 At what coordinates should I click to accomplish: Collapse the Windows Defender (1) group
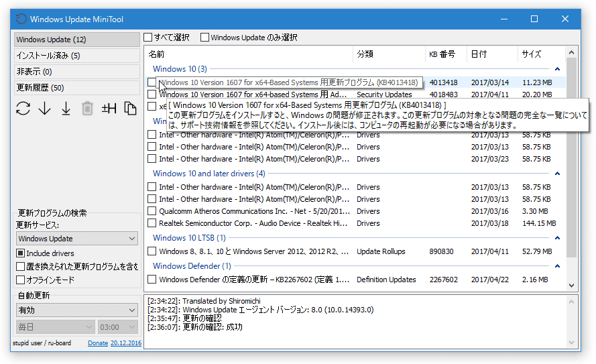(x=557, y=266)
